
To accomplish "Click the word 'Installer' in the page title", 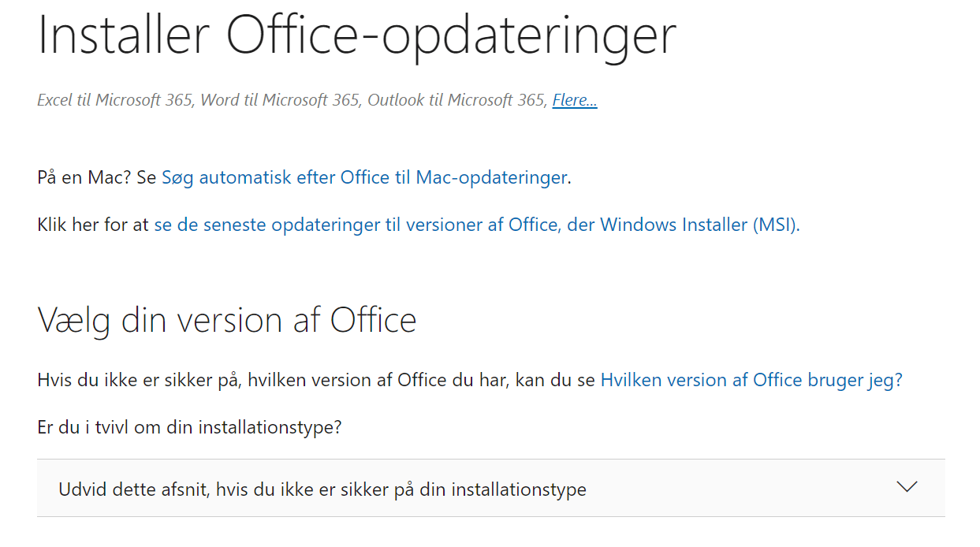I will (124, 34).
